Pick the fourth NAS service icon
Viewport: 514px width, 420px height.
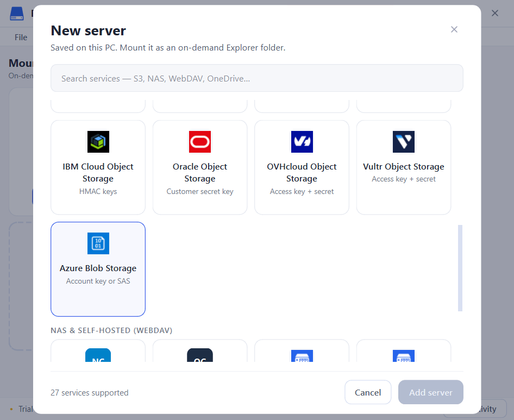pos(404,356)
